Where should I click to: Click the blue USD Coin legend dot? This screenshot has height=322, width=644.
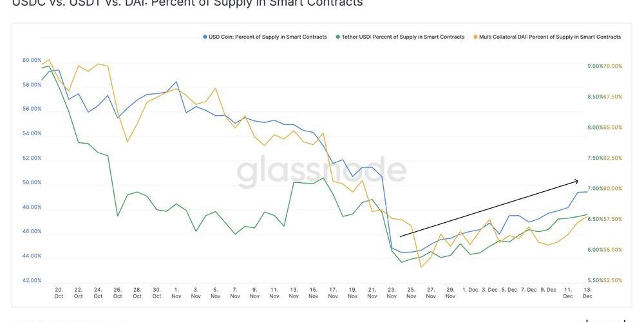point(205,37)
